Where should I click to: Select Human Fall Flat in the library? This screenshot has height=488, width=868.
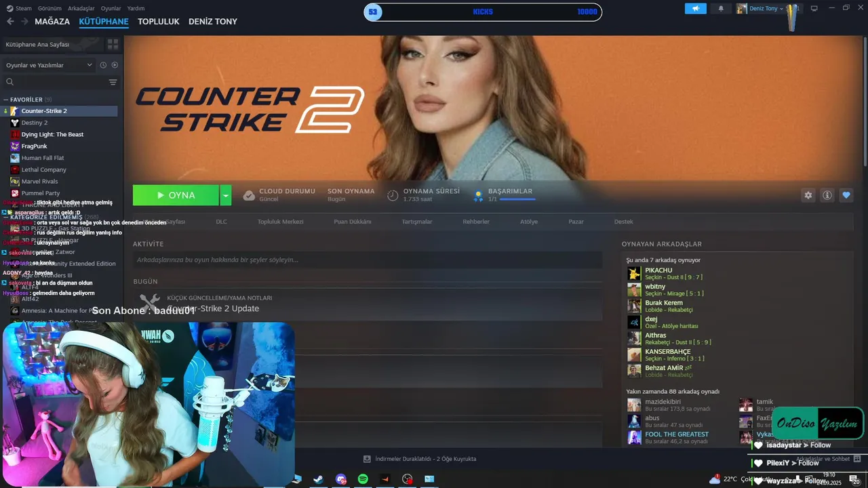(x=43, y=158)
